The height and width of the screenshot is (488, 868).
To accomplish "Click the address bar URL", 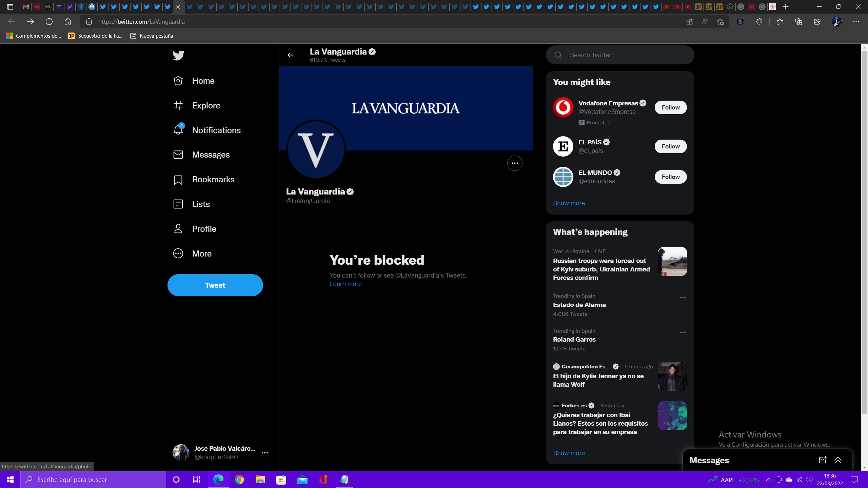I will tap(141, 22).
